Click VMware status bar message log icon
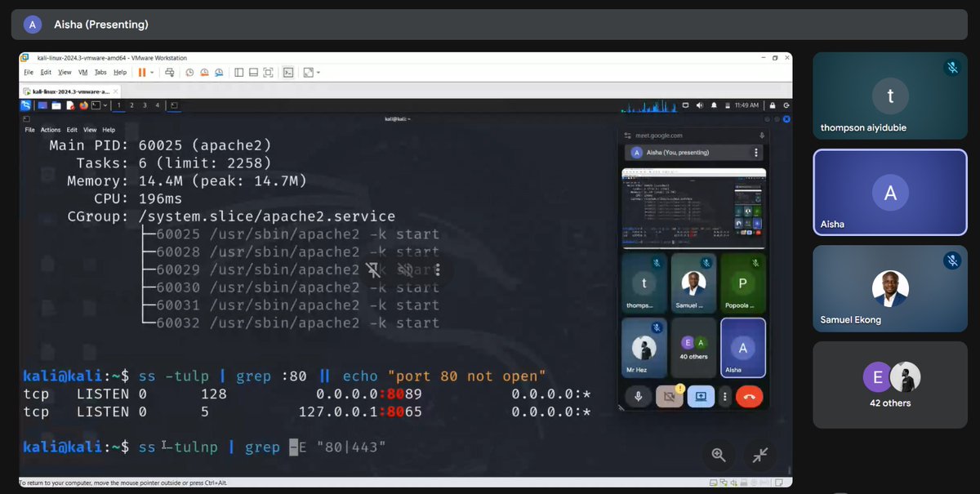This screenshot has width=980, height=494. click(778, 482)
